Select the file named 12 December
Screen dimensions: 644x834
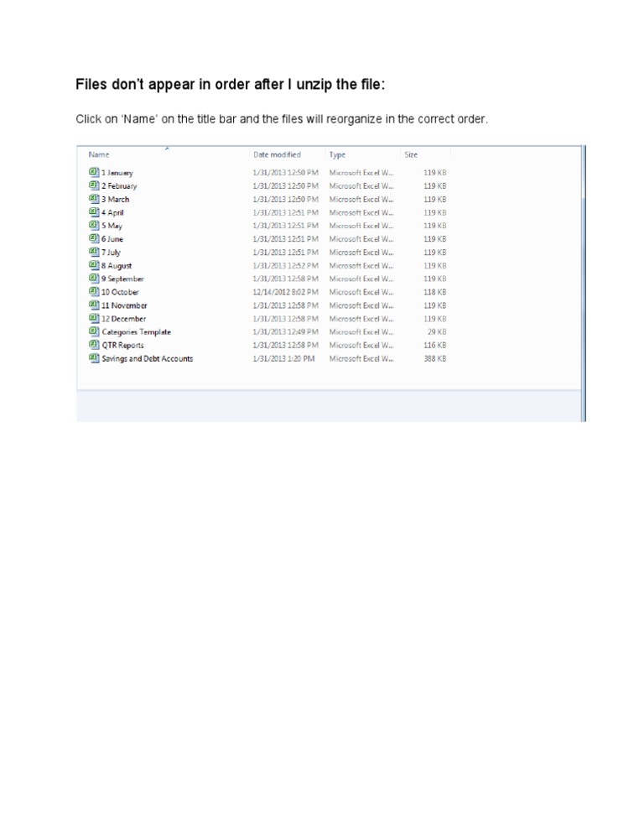[x=124, y=319]
